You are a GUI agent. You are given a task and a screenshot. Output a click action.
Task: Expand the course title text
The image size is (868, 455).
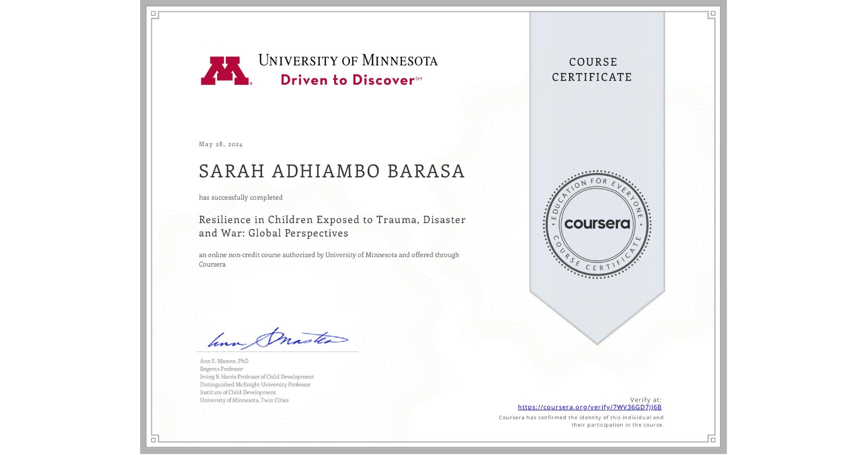332,227
